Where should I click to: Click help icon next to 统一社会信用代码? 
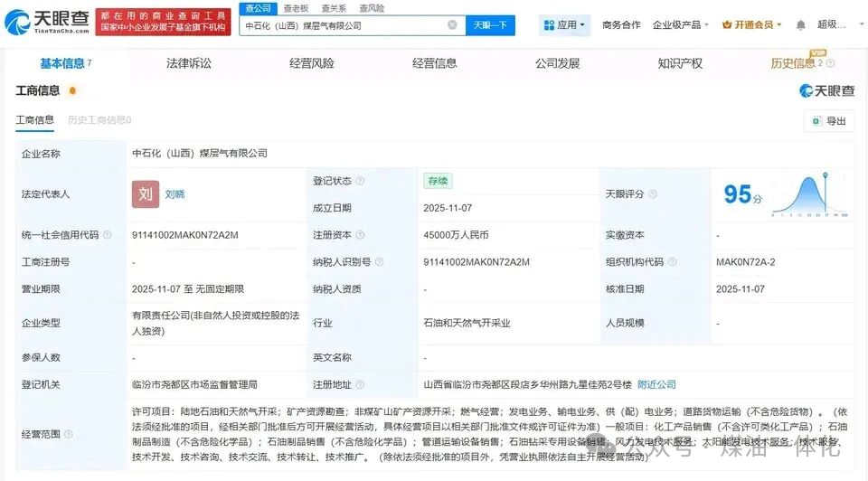point(108,235)
